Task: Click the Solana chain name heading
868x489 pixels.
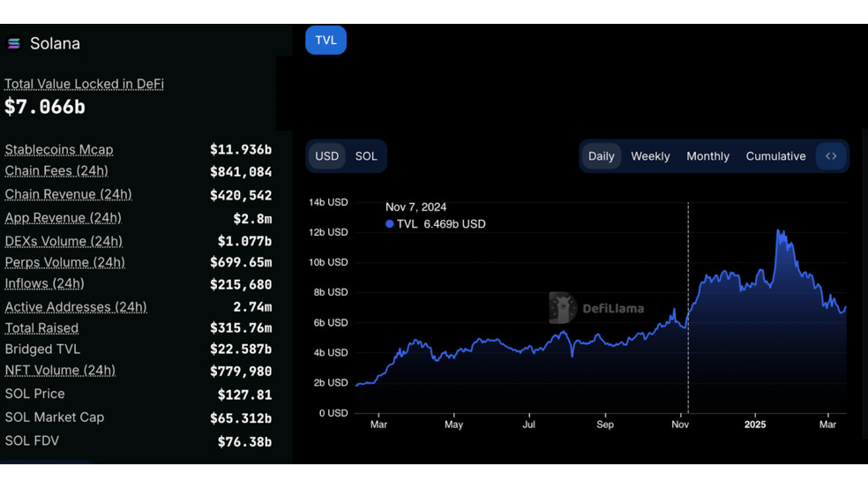Action: [55, 43]
